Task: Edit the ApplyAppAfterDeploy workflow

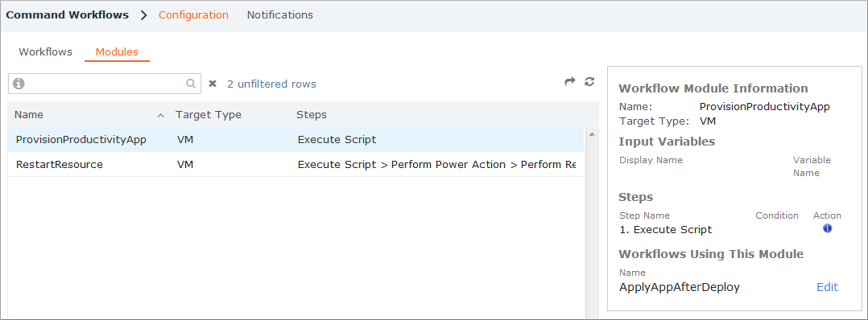Action: (827, 287)
